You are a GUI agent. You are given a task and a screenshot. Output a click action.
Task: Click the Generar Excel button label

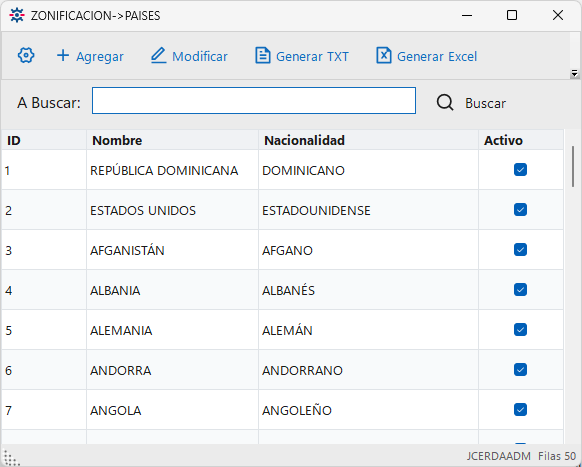(x=437, y=56)
